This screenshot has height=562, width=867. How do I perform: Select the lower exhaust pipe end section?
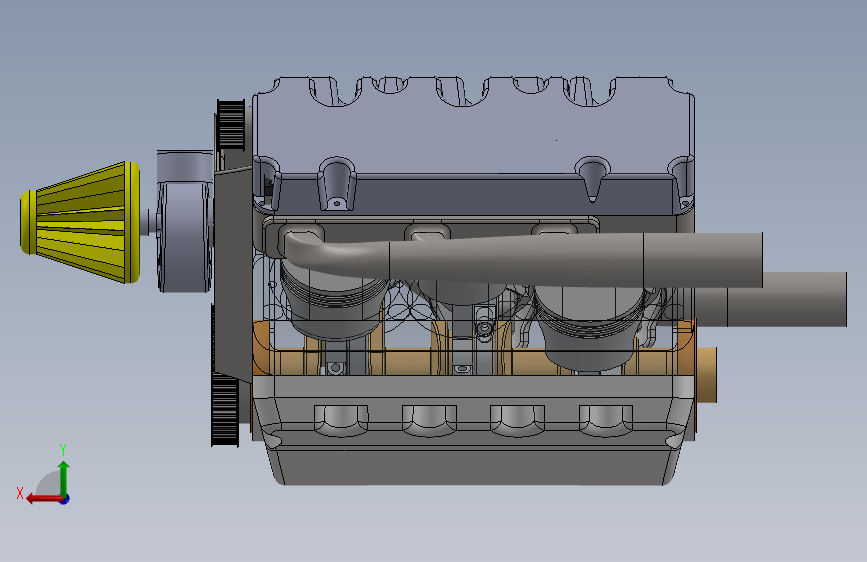click(787, 299)
